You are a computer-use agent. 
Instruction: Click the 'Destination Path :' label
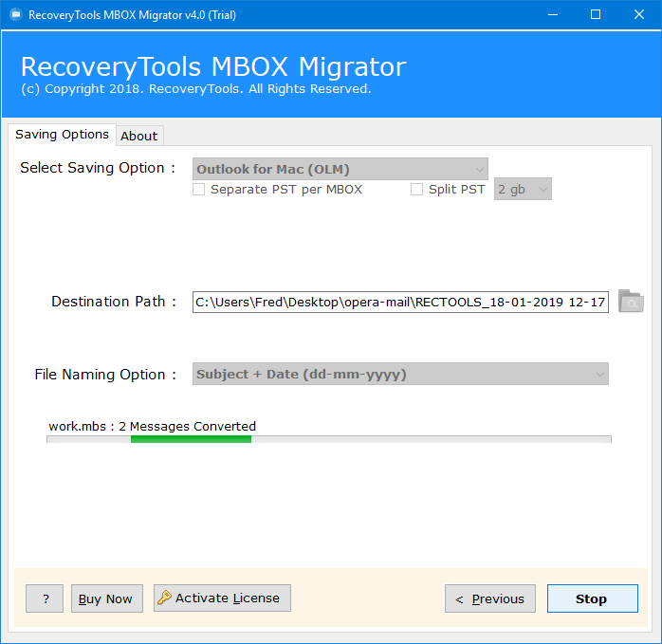(x=114, y=302)
